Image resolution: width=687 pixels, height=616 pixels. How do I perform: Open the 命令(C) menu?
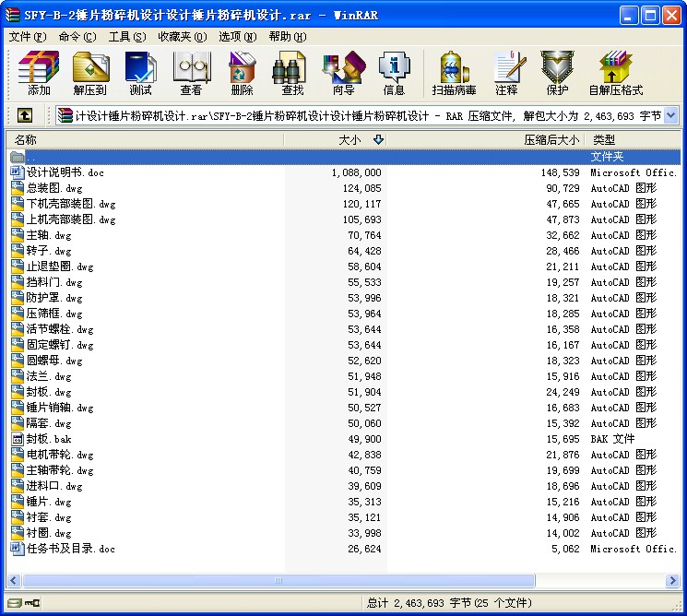click(77, 37)
